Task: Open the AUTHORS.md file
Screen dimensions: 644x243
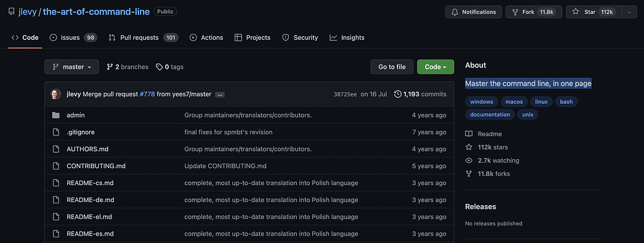Action: point(87,149)
